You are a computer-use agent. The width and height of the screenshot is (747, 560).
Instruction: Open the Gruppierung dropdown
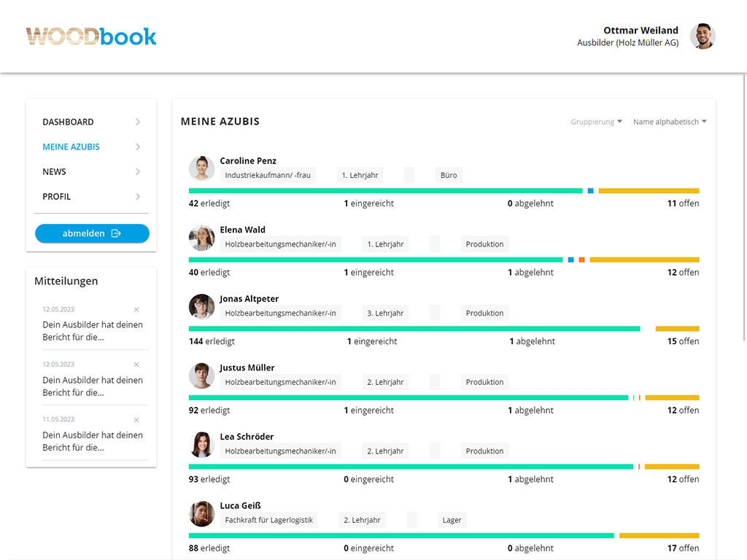click(596, 122)
